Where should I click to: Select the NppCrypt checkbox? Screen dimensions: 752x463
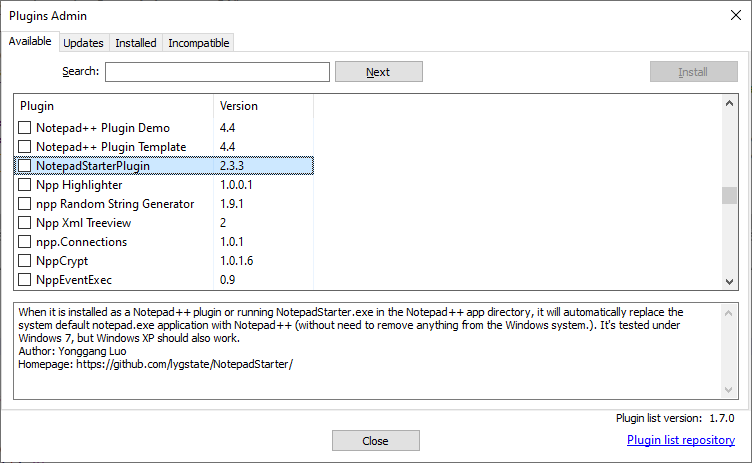pos(24,261)
